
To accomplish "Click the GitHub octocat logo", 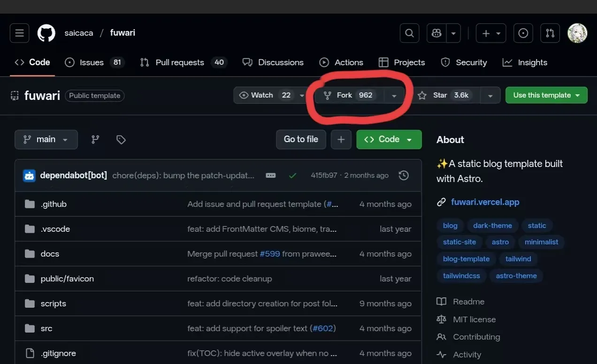I will tap(46, 33).
